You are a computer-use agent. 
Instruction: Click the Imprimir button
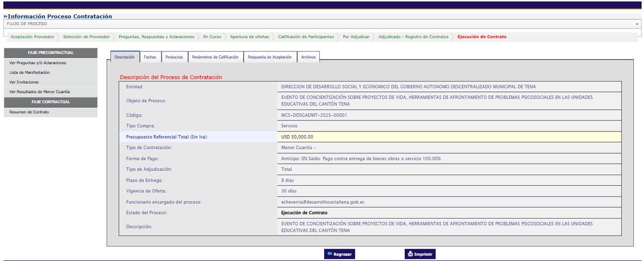[420, 254]
